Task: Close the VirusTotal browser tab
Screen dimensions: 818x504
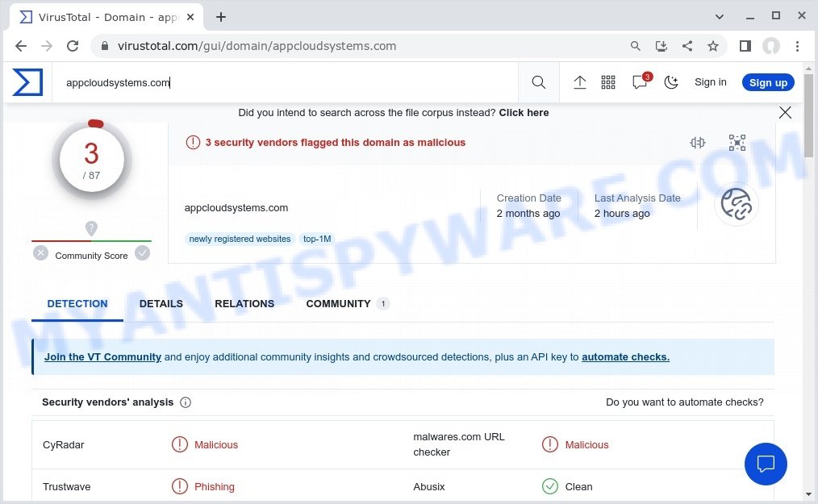Action: 190,17
